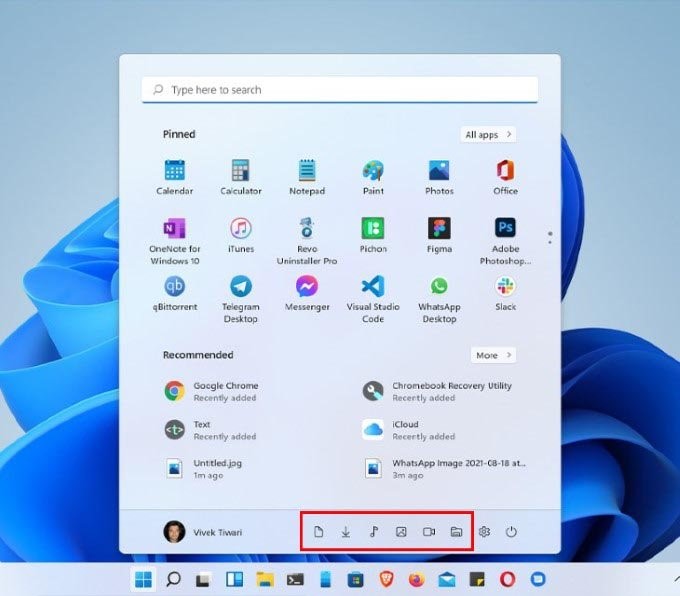Expand More recommended items

click(x=493, y=355)
